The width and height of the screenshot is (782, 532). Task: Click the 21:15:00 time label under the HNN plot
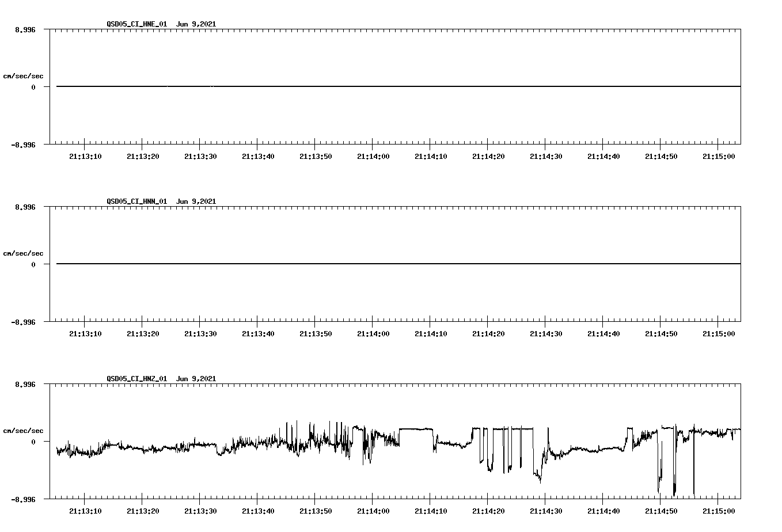tap(719, 334)
